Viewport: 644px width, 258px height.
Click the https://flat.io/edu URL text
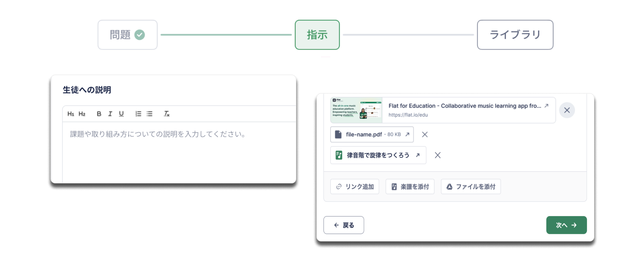(408, 115)
